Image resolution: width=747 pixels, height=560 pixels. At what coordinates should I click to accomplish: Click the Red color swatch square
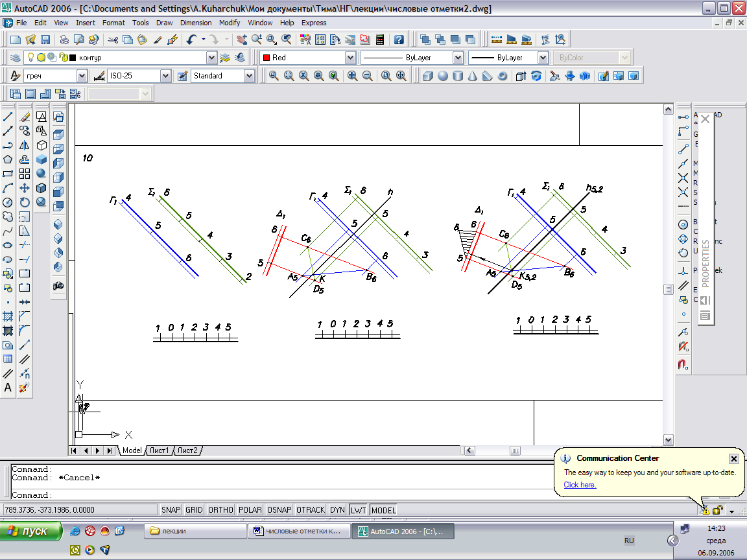[x=267, y=58]
